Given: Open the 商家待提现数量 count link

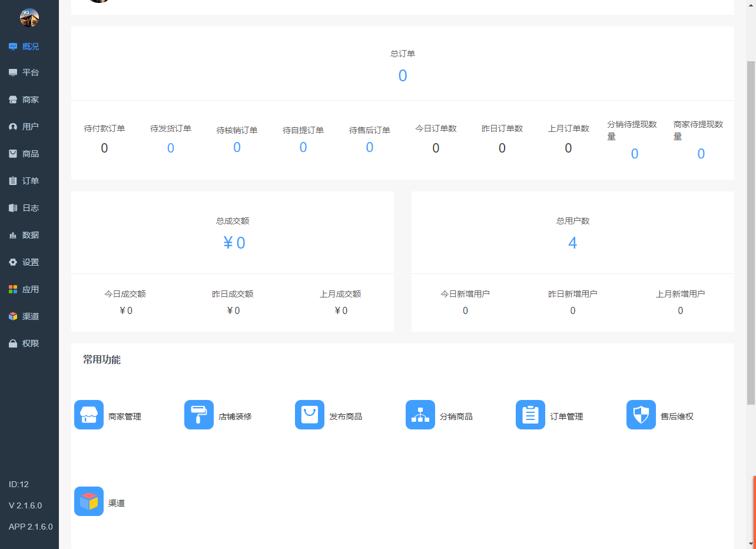Looking at the screenshot, I should [701, 154].
